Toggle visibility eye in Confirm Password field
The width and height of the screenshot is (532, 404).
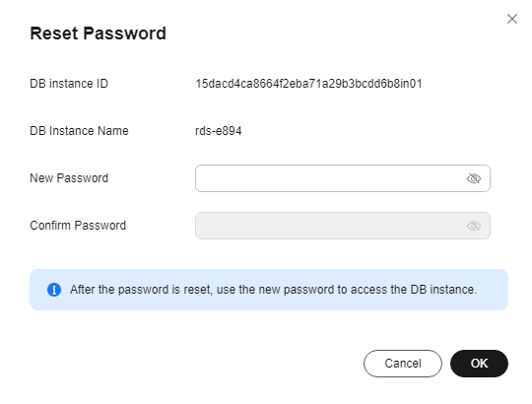[x=474, y=226]
